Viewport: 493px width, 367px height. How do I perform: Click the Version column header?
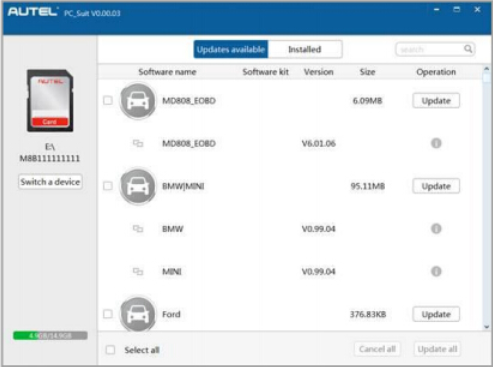[318, 72]
